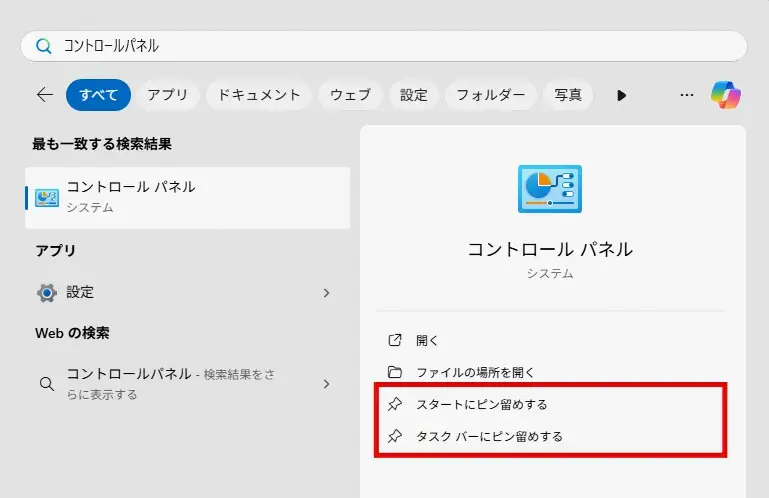The width and height of the screenshot is (769, 498).
Task: Switch to the 設定 filter tab
Action: tap(413, 95)
